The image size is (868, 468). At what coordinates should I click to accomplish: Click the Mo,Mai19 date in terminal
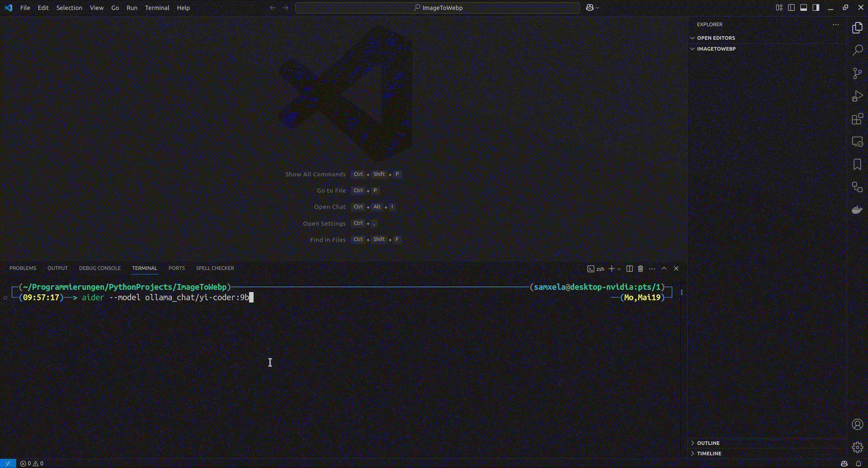(642, 298)
